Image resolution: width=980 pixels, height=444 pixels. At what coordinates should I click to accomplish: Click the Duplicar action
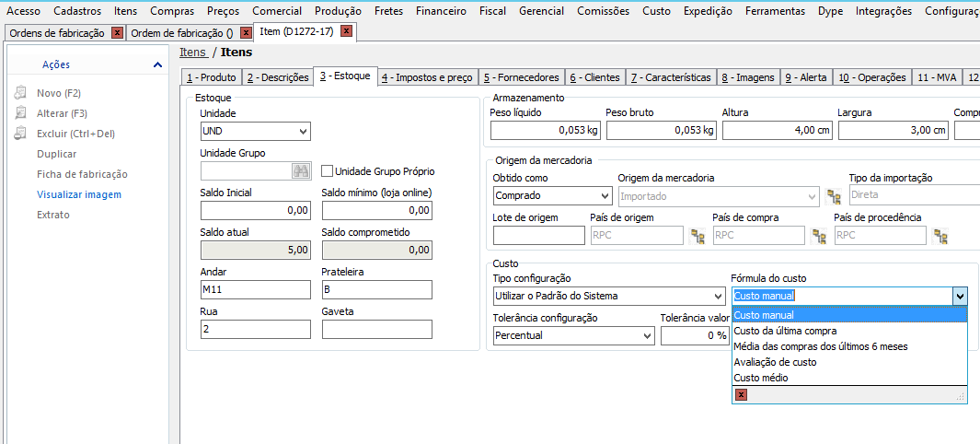pyautogui.click(x=57, y=154)
